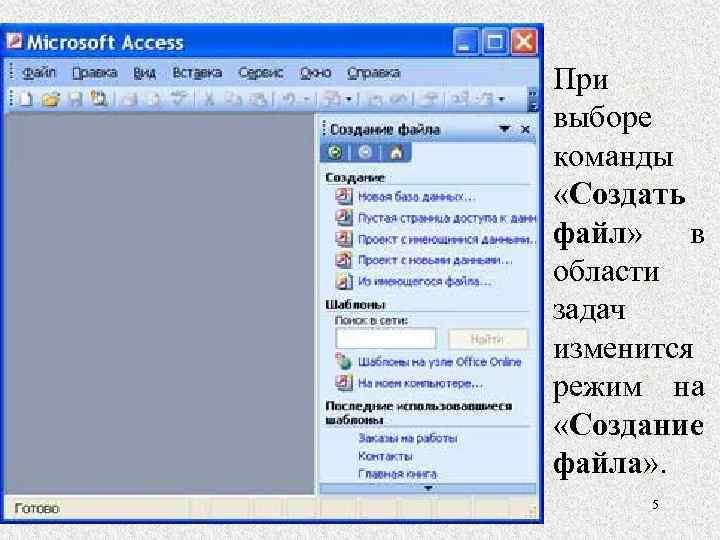
Task: Click the task pane Forward arrow icon
Action: 365,152
